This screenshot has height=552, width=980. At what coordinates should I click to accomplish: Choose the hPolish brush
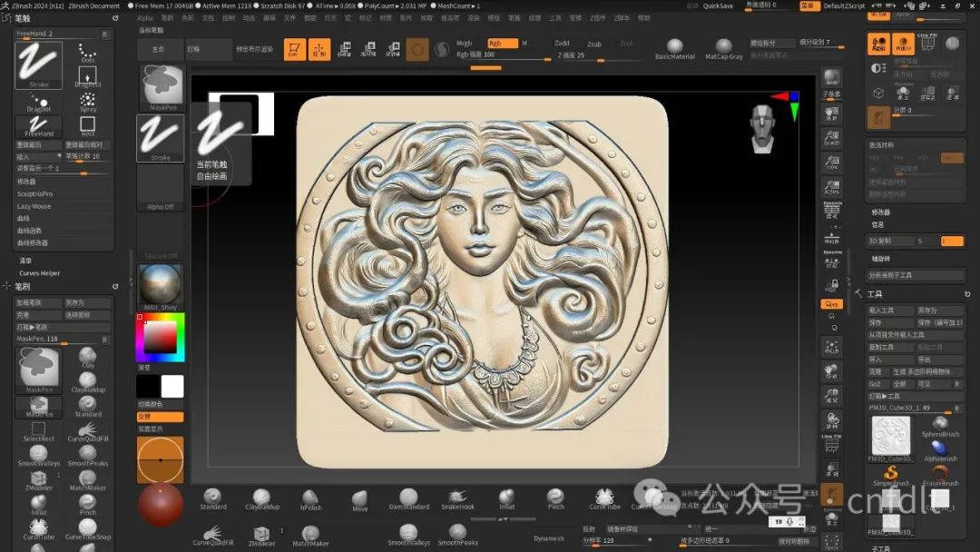[311, 498]
